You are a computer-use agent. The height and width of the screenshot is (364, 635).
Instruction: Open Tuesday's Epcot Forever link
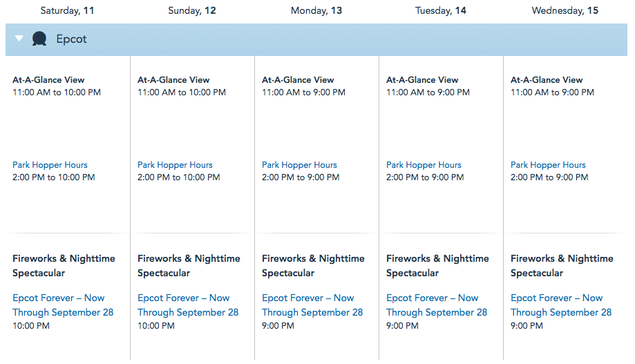[436, 305]
